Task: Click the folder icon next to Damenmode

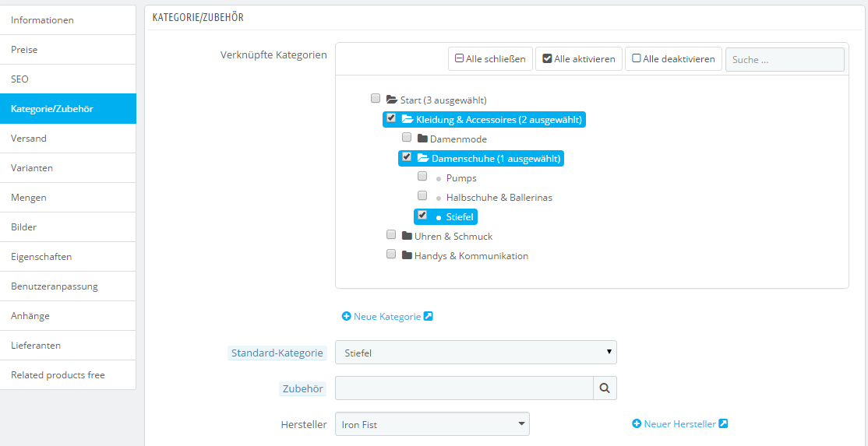Action: point(422,139)
